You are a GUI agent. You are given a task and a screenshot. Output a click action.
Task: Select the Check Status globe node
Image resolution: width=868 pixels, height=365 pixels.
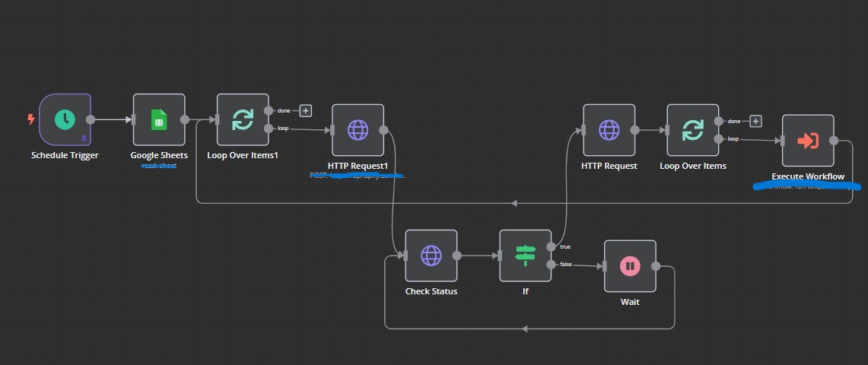click(x=431, y=255)
